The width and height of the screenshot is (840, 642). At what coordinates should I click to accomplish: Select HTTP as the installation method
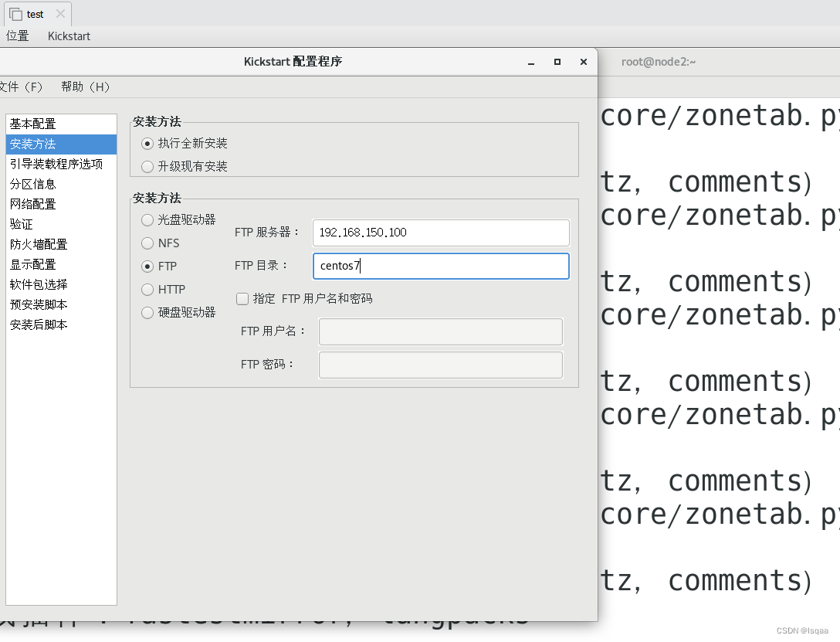click(147, 289)
